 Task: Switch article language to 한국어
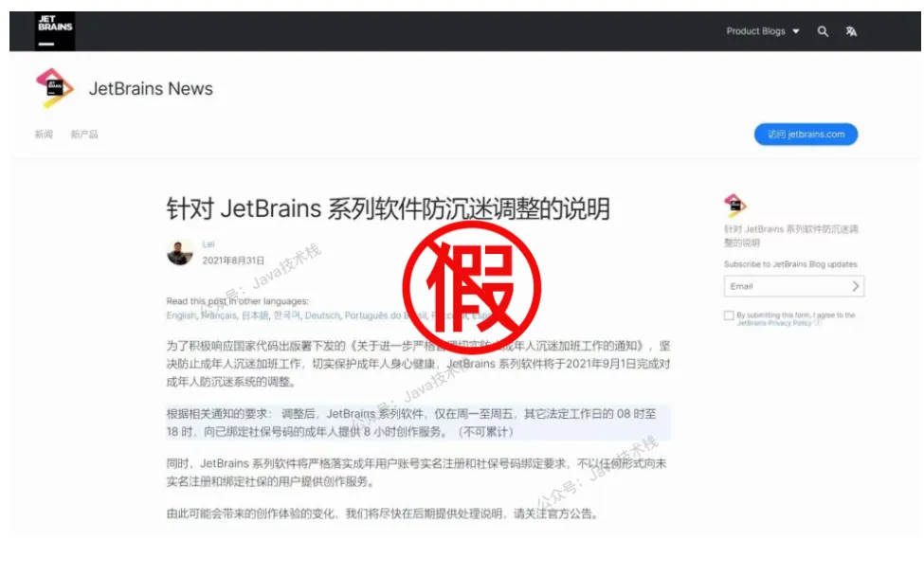click(x=286, y=315)
